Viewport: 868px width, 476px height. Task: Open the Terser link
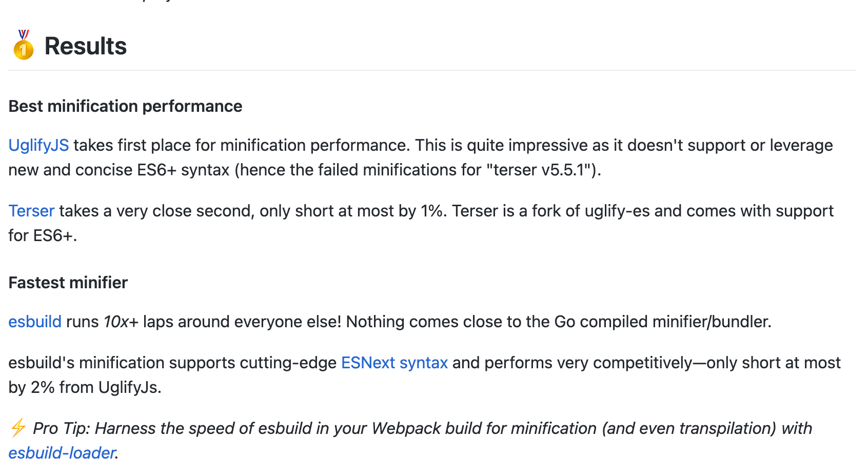coord(31,211)
